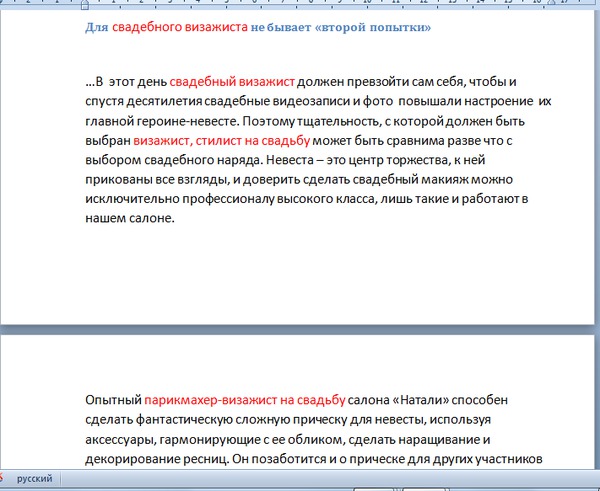Click the word "торжества," in first paragraph
This screenshot has height=491, width=600.
[x=419, y=160]
